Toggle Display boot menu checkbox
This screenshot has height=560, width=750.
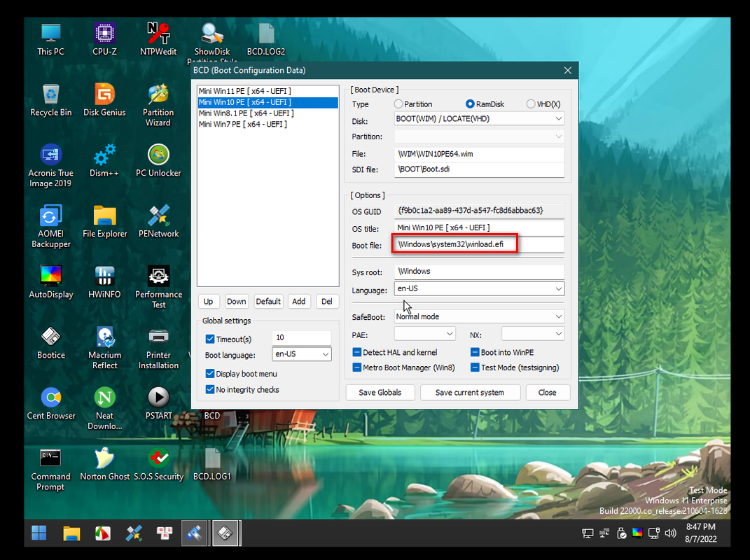pyautogui.click(x=209, y=374)
